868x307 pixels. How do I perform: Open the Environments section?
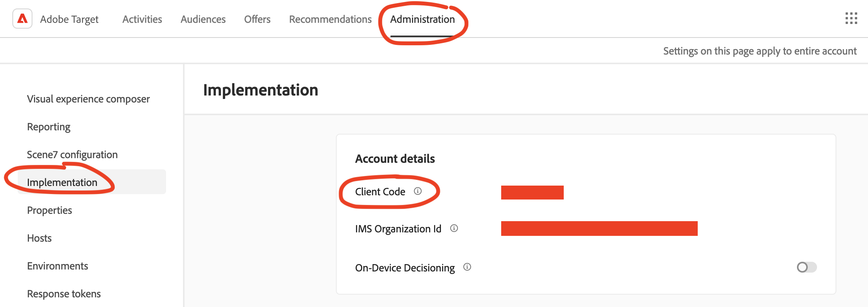coord(58,266)
